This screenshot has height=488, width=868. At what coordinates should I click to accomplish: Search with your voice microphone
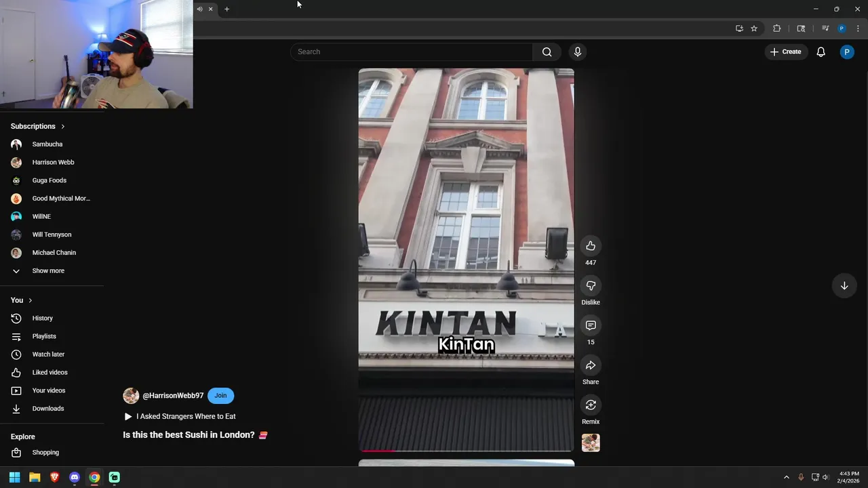pyautogui.click(x=578, y=52)
